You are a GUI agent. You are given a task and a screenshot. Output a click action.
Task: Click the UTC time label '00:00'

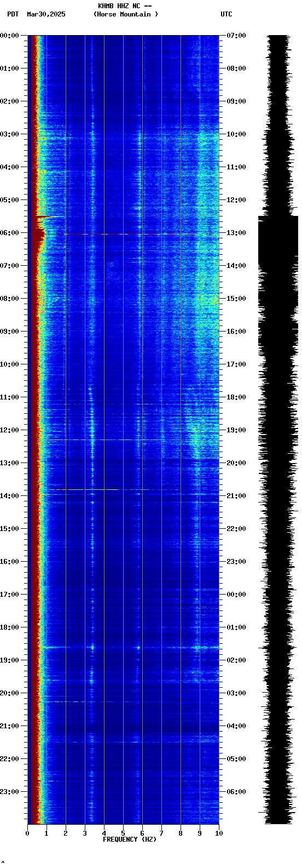[236, 595]
